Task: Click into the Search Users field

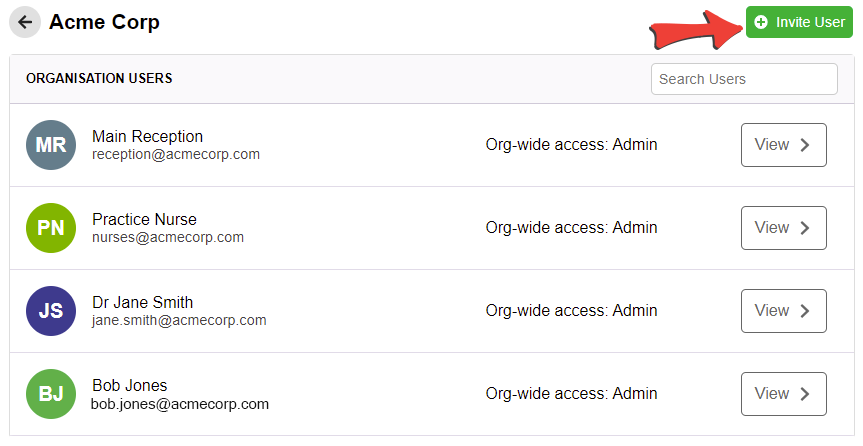Action: click(x=744, y=79)
